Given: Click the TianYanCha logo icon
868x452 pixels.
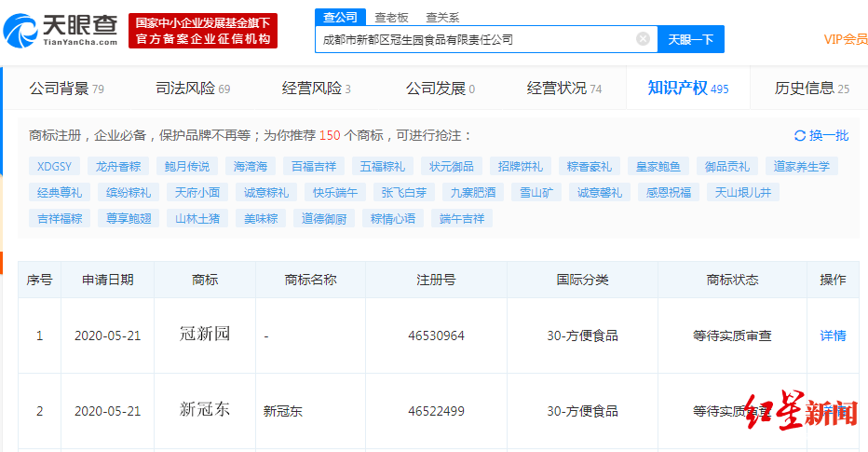Looking at the screenshot, I should point(20,30).
